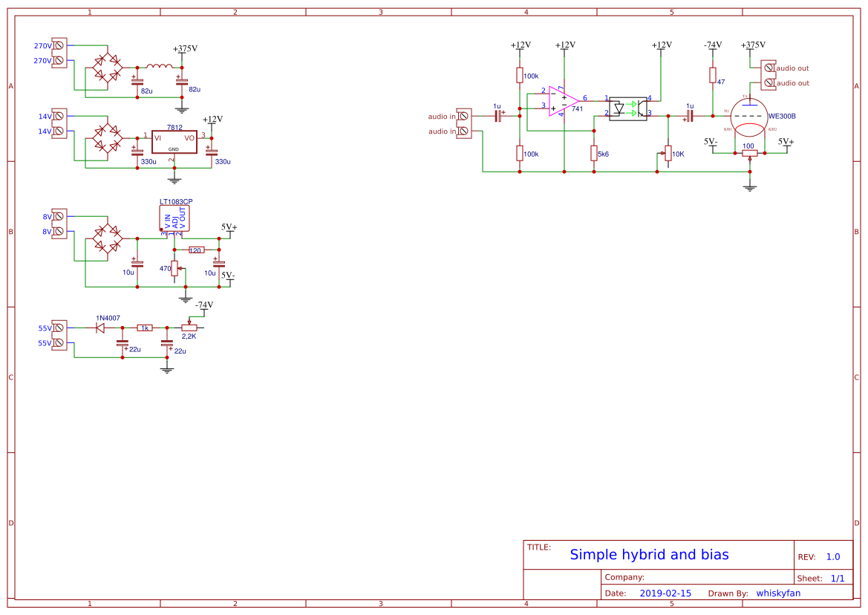Select the Simple hybrid and bias title text
868x615 pixels.
pos(649,554)
